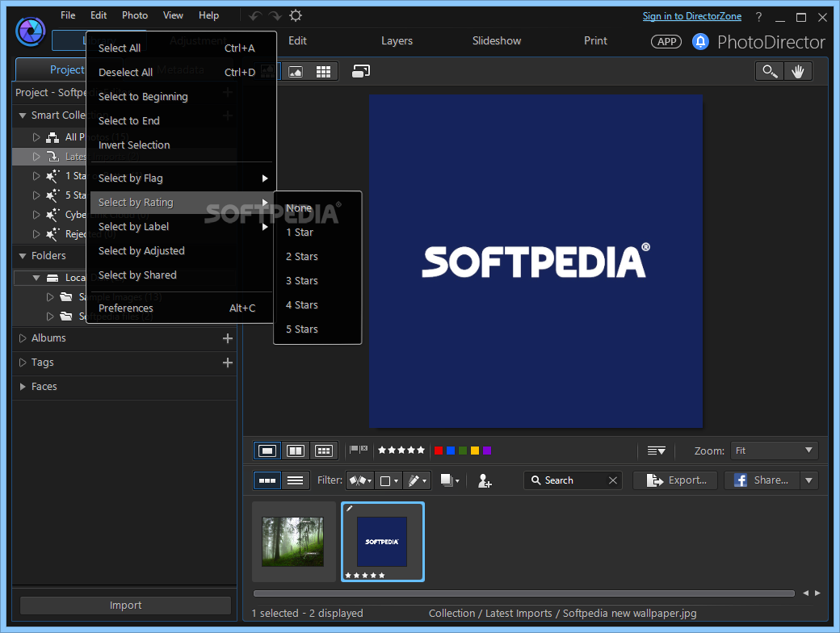This screenshot has width=840, height=633.
Task: Expand the Albums section
Action: point(23,338)
